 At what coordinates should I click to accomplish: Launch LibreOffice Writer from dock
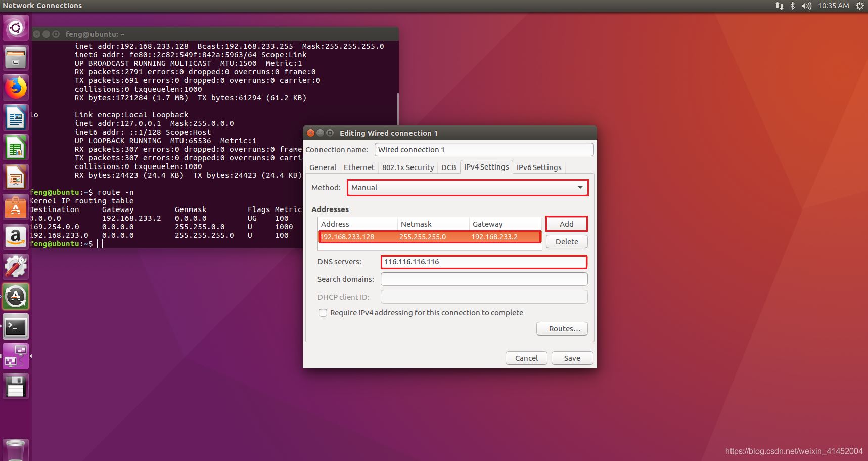click(x=16, y=118)
